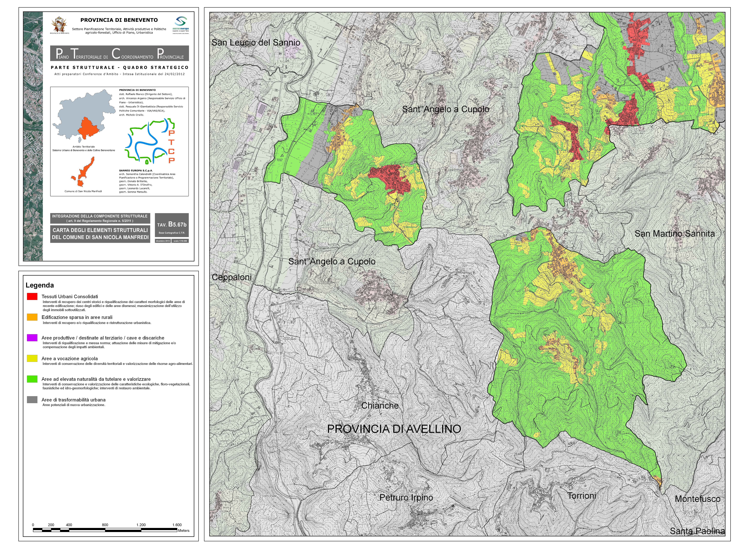Click the 'Legenda' heading

[x=40, y=285]
